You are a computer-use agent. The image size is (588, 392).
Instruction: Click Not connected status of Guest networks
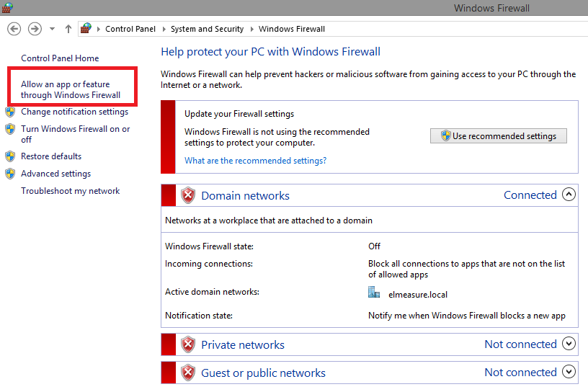pyautogui.click(x=520, y=372)
